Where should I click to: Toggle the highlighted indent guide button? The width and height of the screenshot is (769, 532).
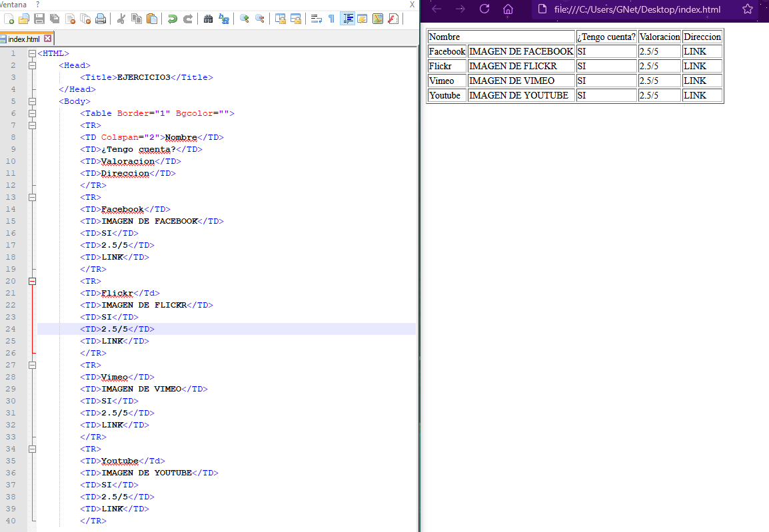[x=347, y=19]
